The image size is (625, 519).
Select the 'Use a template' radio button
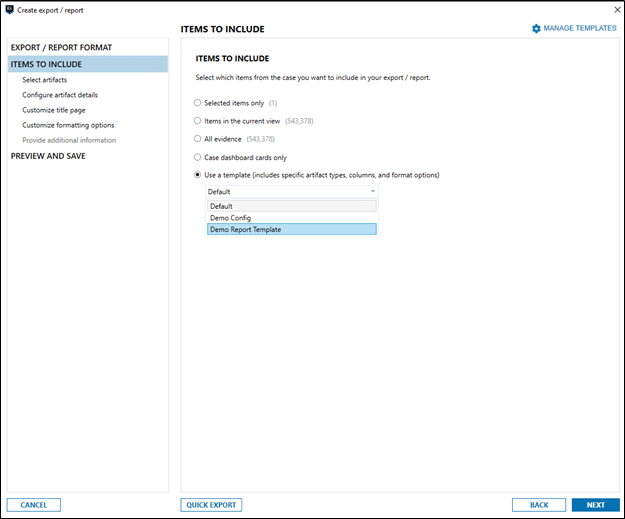pos(197,175)
